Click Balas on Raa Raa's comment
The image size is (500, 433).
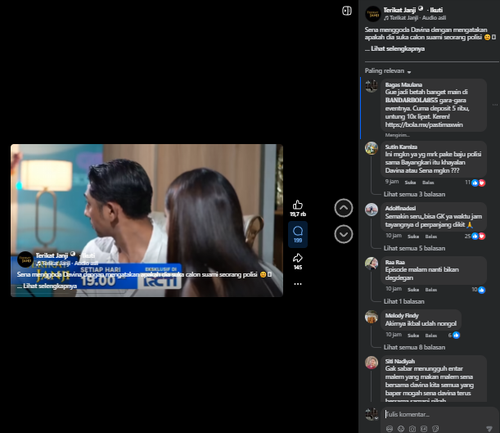click(431, 290)
